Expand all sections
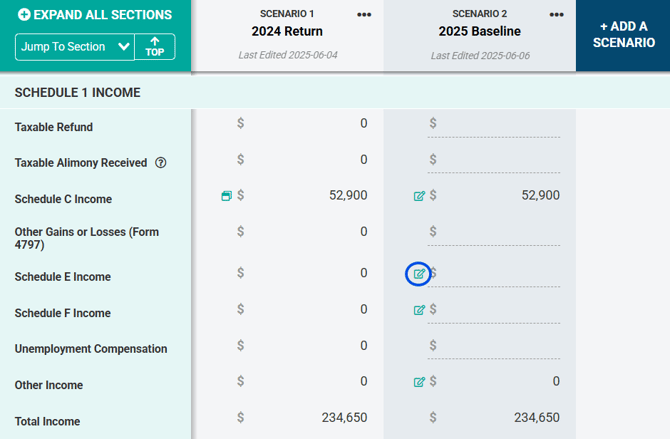 tap(95, 15)
